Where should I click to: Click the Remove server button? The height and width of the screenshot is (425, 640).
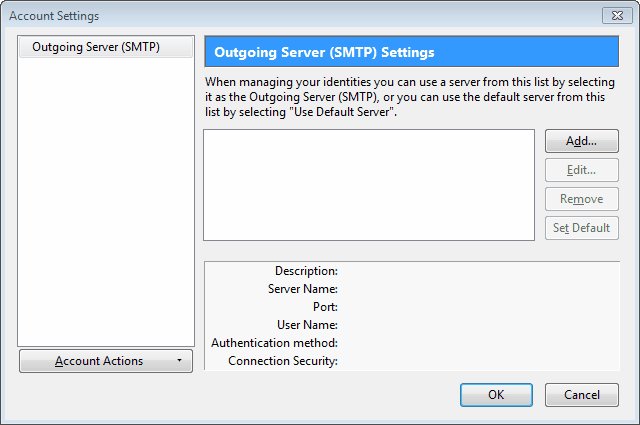pos(582,199)
